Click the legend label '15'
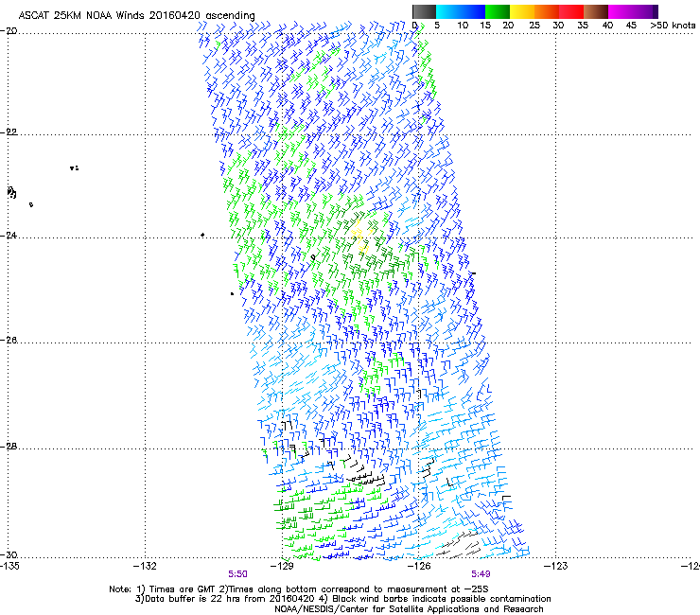The width and height of the screenshot is (700, 615). click(x=485, y=26)
